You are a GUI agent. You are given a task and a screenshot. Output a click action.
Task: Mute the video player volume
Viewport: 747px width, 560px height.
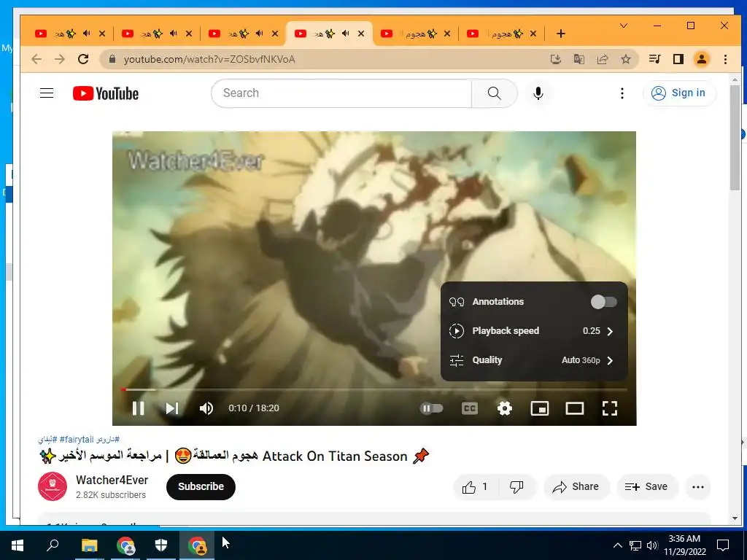click(206, 408)
